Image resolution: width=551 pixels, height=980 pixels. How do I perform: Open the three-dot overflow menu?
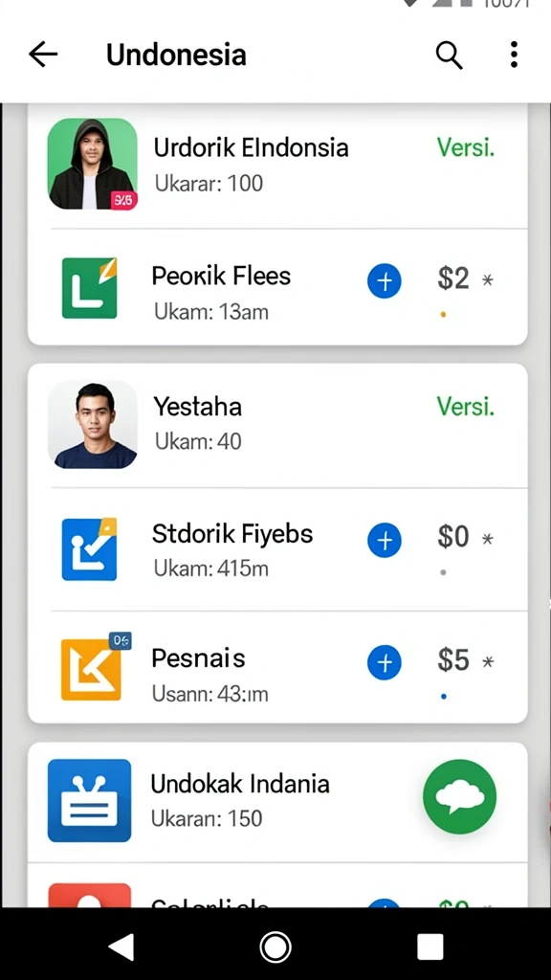click(x=514, y=55)
